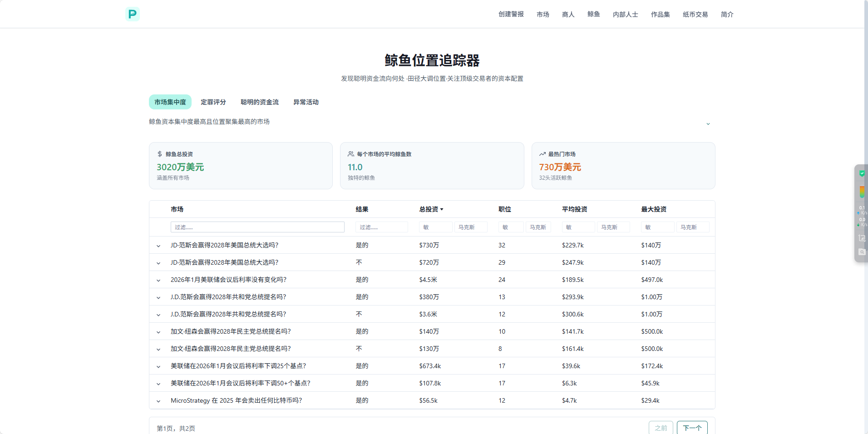The width and height of the screenshot is (868, 434).
Task: Expand the 2026 January Fed rate unchanged row
Action: click(x=158, y=280)
